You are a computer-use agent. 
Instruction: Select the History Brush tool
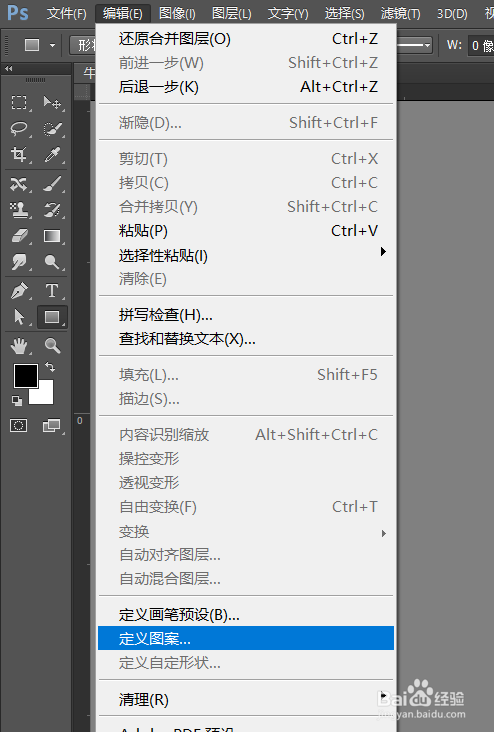52,210
